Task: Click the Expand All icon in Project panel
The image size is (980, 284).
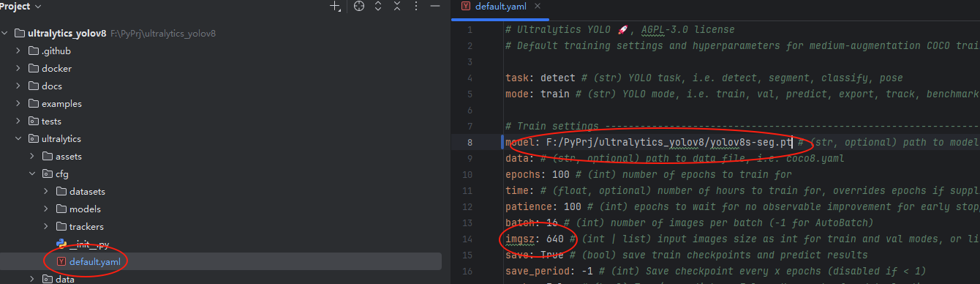Action: tap(378, 7)
